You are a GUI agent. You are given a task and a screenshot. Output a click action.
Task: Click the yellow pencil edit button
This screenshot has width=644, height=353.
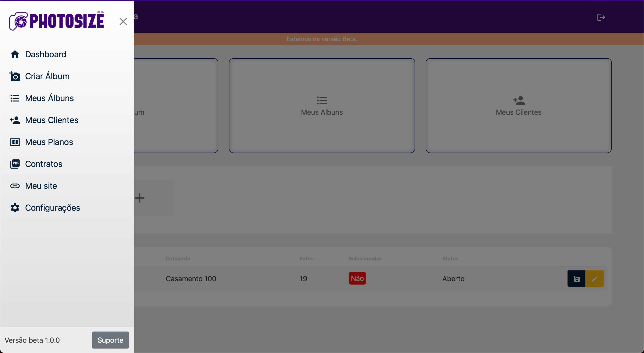pos(595,279)
